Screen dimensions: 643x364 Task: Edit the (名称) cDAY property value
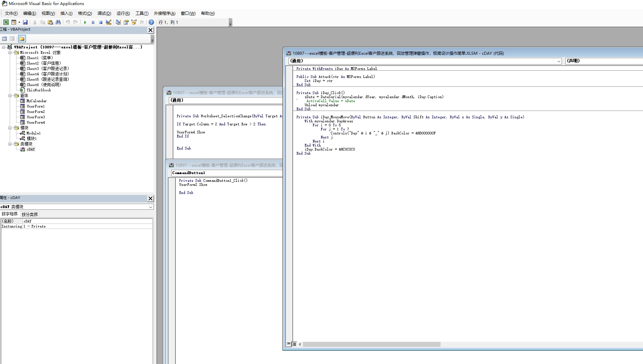pyautogui.click(x=87, y=221)
